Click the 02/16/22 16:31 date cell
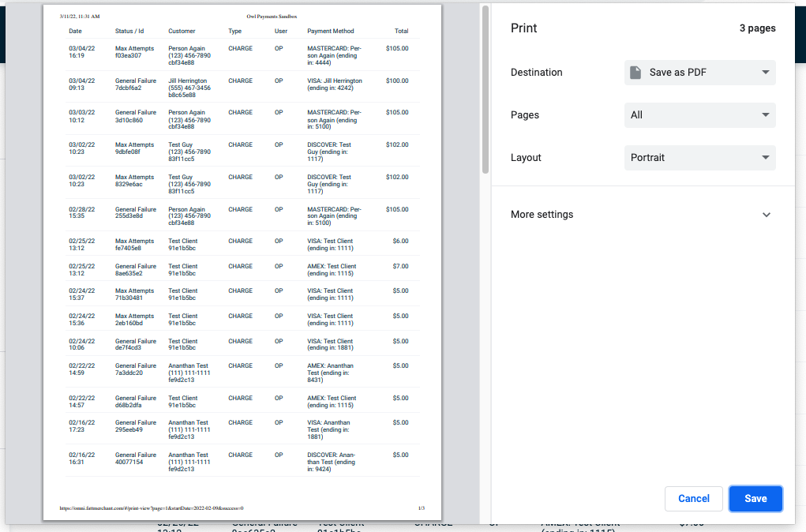Screen dimensions: 806x532 pos(82,459)
